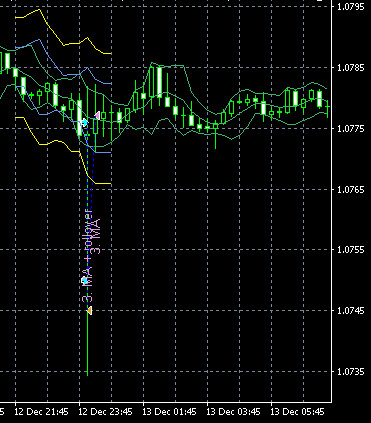Click the 1.0795 price axis label
This screenshot has height=423, width=371.
[x=351, y=7]
